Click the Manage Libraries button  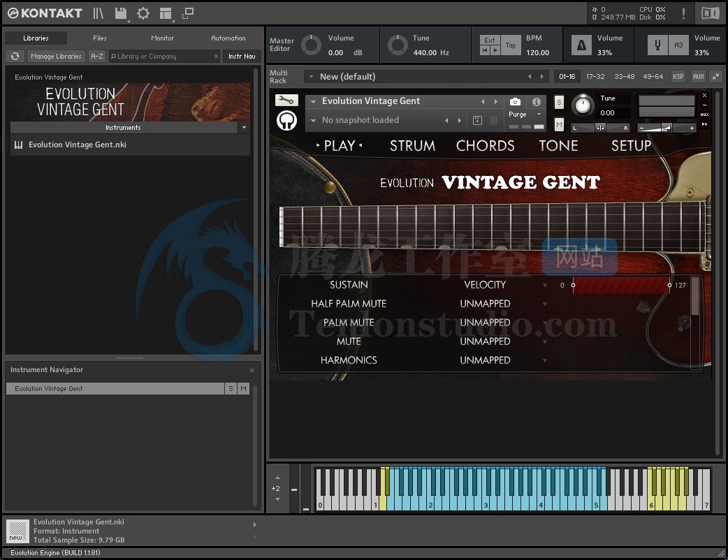57,56
